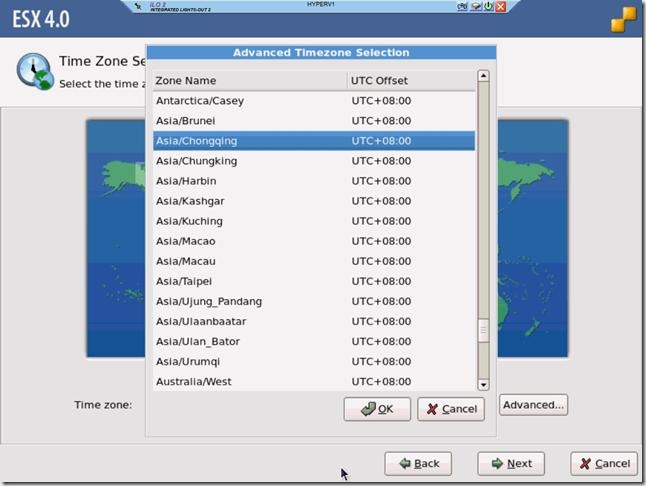
Task: Select Australia/West in the zone list
Action: pos(314,382)
